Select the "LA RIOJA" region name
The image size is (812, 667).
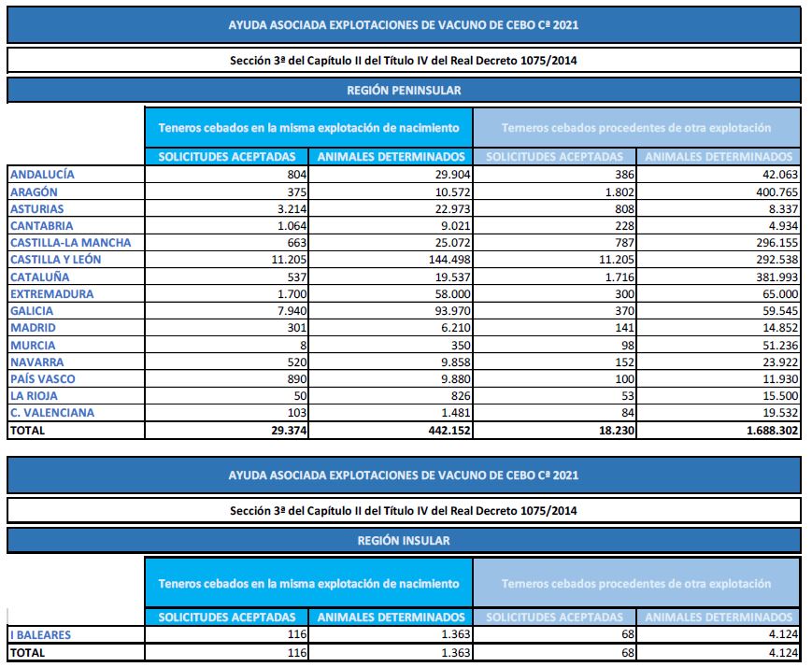(34, 396)
